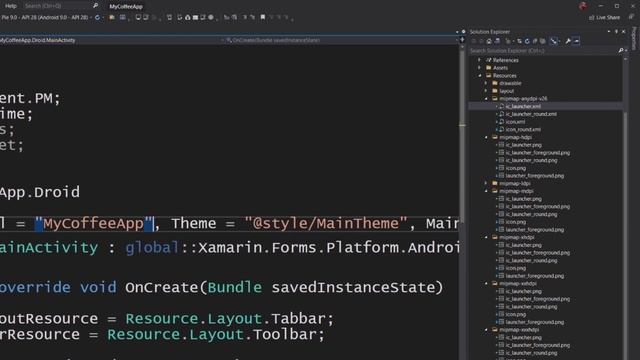Click the "MyCoffeeApp" string in code
Screen dimensions: 640x360
93,224
